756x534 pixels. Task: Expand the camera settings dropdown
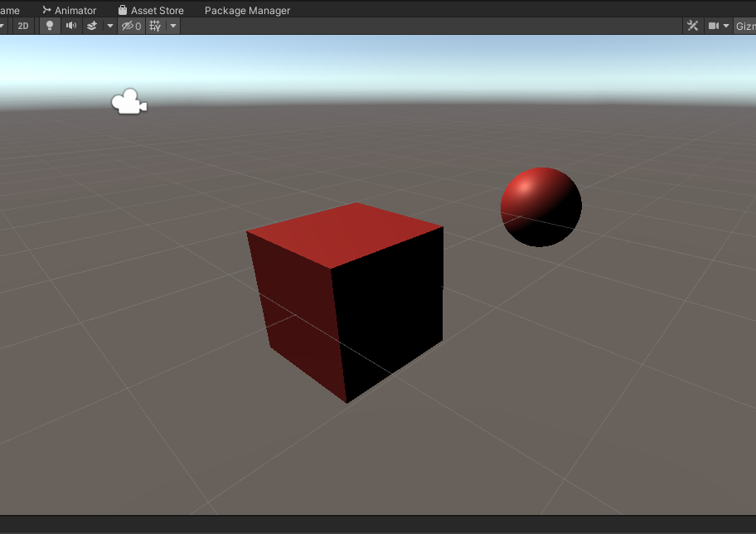click(726, 26)
